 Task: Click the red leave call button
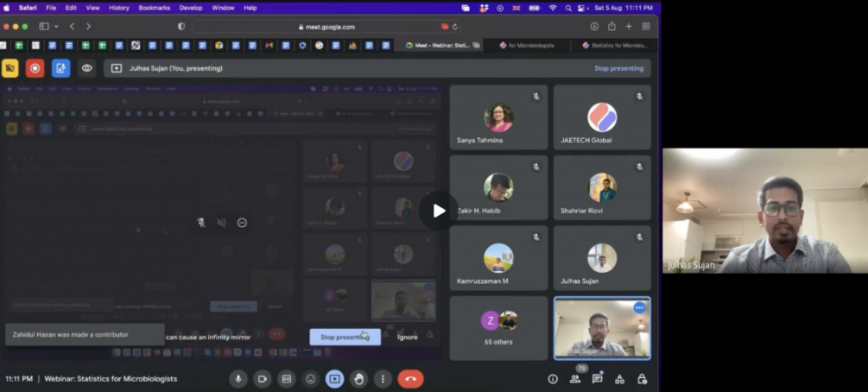pyautogui.click(x=410, y=379)
